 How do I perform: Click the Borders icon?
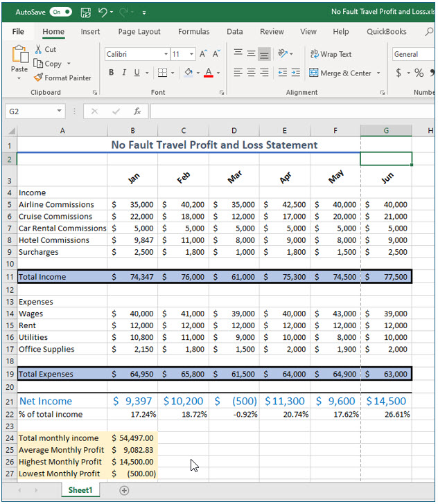[163, 73]
